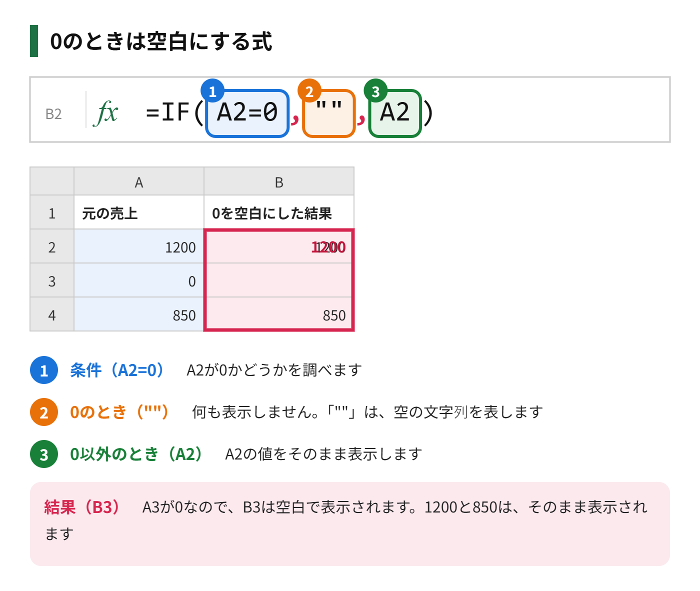Select cell B2 showing 1200 in red

pyautogui.click(x=279, y=246)
